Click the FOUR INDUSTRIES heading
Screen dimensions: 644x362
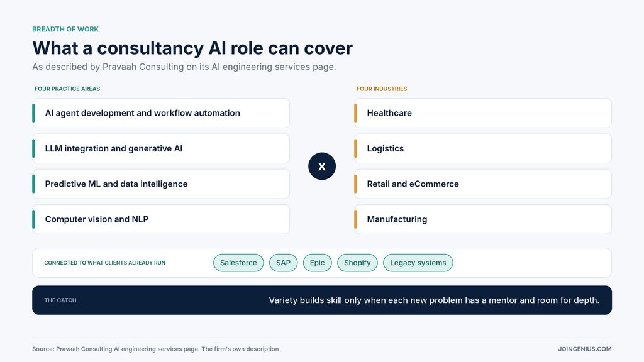click(x=382, y=89)
